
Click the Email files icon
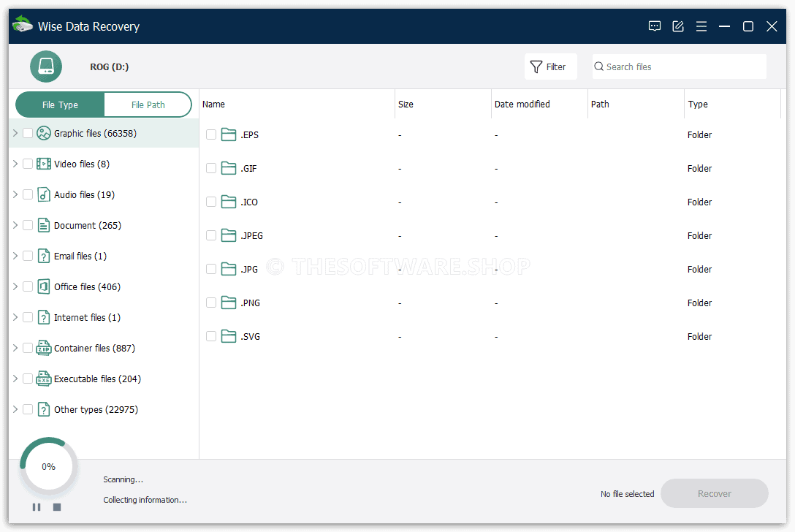point(44,256)
